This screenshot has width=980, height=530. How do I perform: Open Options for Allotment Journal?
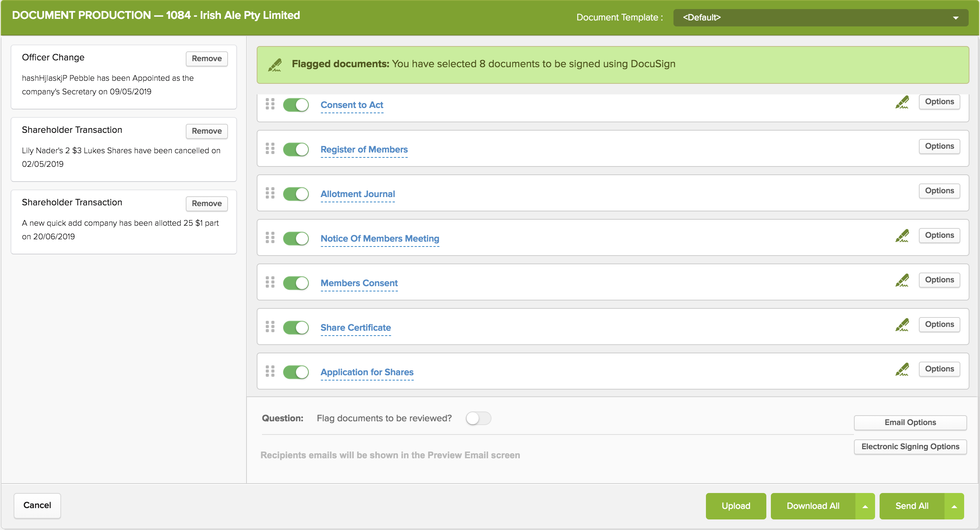click(x=939, y=191)
